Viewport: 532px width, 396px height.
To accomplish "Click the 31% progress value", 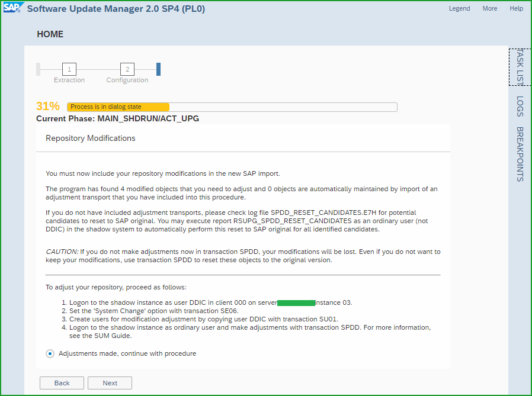I will [48, 106].
